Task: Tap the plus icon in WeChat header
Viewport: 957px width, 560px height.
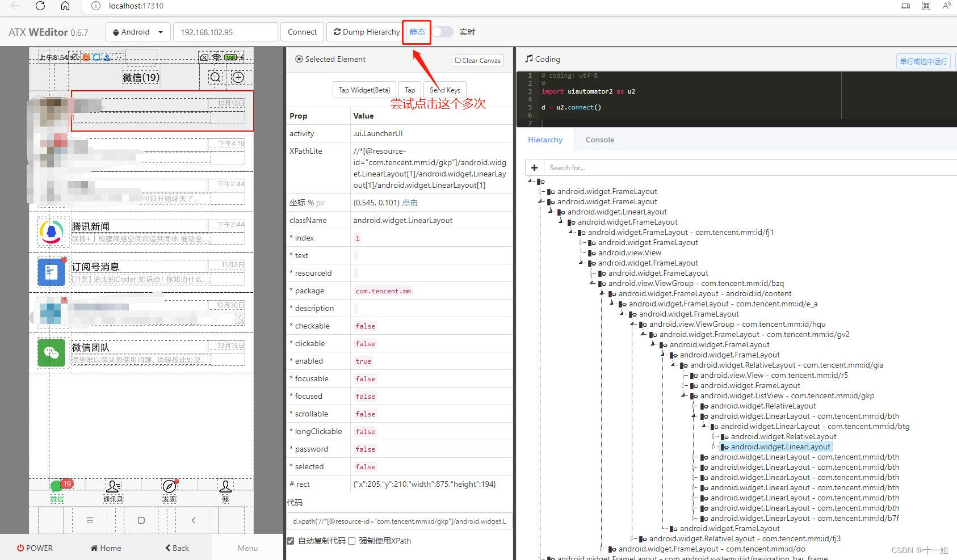Action: point(238,78)
